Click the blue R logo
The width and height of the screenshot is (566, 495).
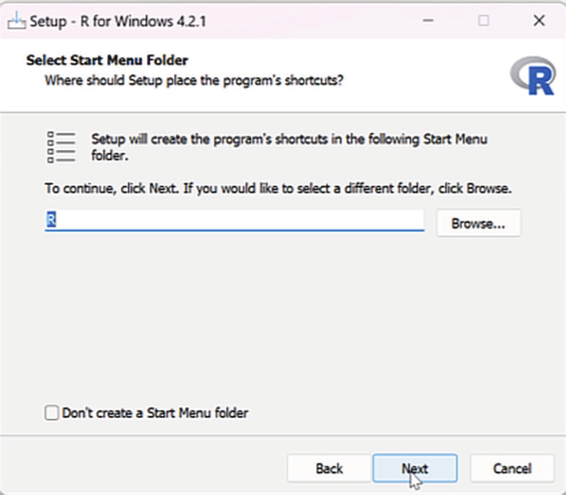click(533, 76)
